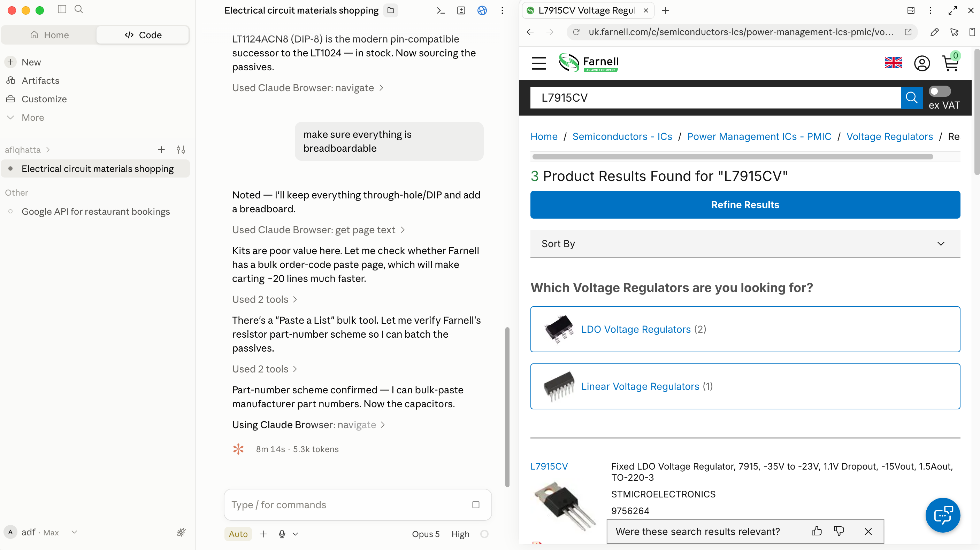Click the microphone dictation icon
980x550 pixels.
coord(282,534)
